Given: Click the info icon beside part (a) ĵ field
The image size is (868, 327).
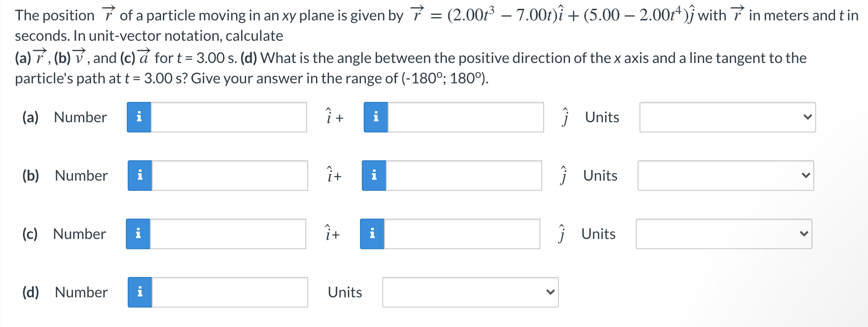Looking at the screenshot, I should coord(376,118).
